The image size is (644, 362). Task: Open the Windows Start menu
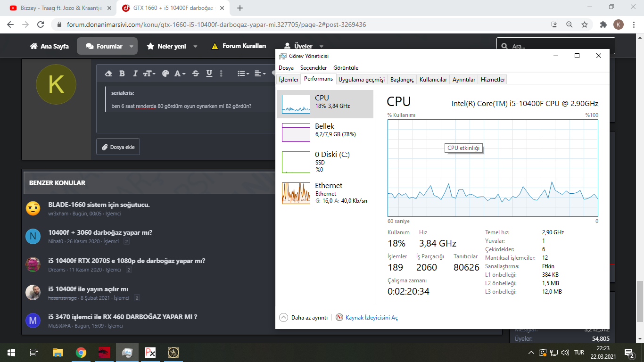pyautogui.click(x=11, y=352)
